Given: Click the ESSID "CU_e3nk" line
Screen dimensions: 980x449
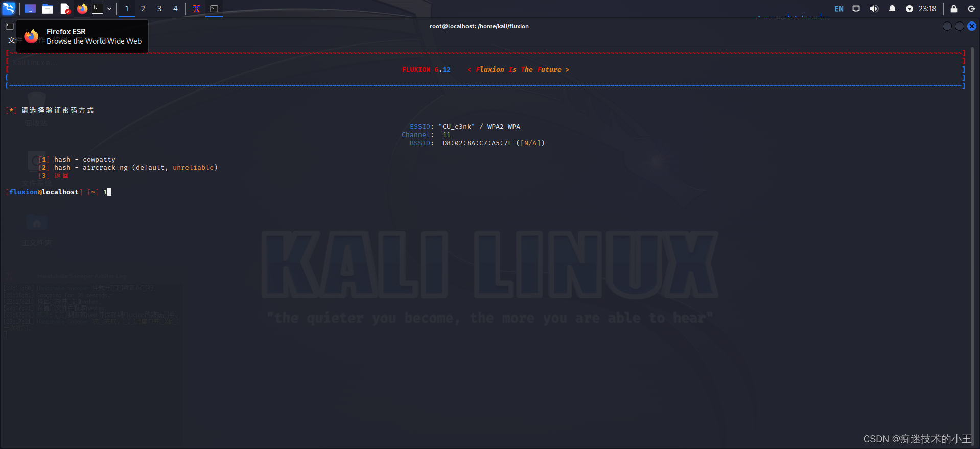Looking at the screenshot, I should pos(465,127).
